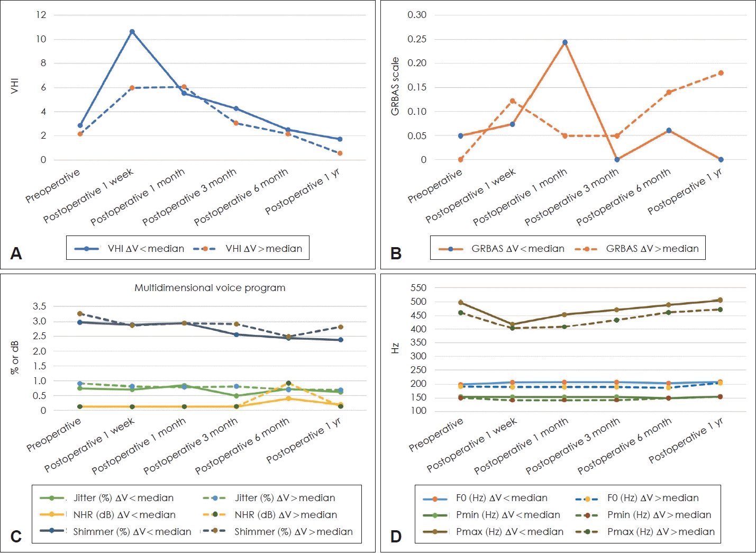Click the dashed GRBAS point at Postoperative 1 week
The width and height of the screenshot is (756, 553).
coord(513,101)
